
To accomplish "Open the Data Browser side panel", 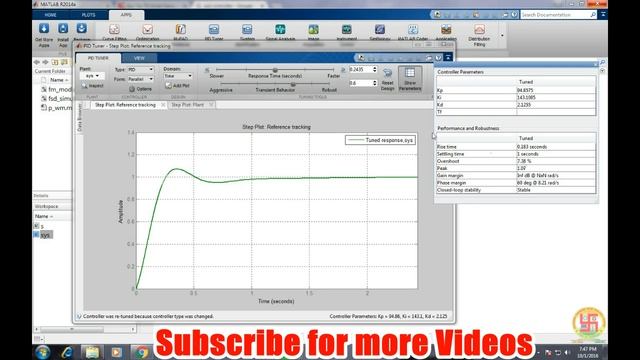I will pos(80,118).
